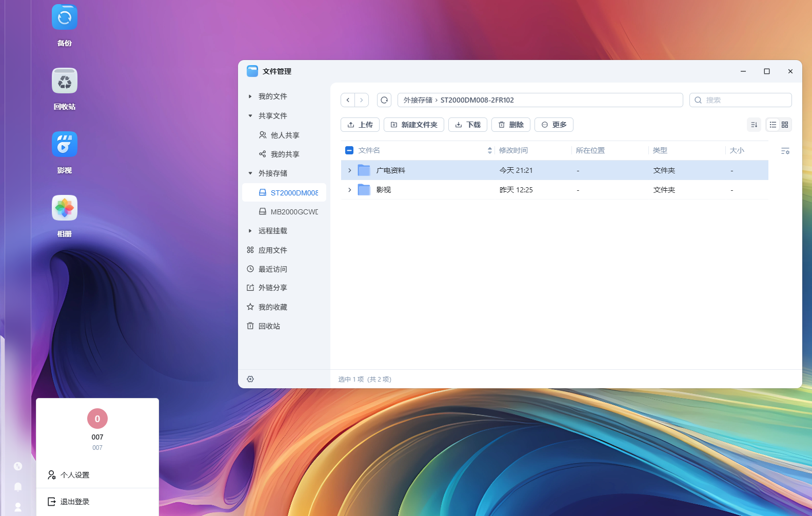Choose 退出登录 from user menu
Viewport: 812px width, 516px height.
75,502
